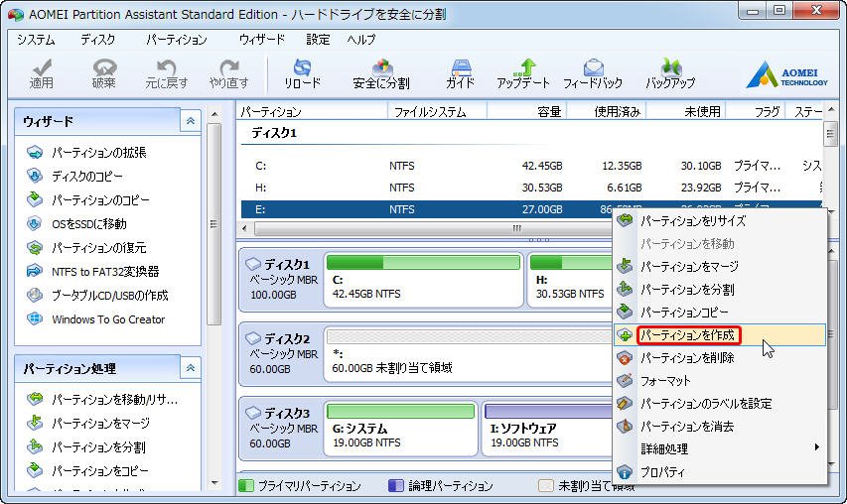Choose フォーマット in context menu
This screenshot has height=504, width=847.
point(720,380)
